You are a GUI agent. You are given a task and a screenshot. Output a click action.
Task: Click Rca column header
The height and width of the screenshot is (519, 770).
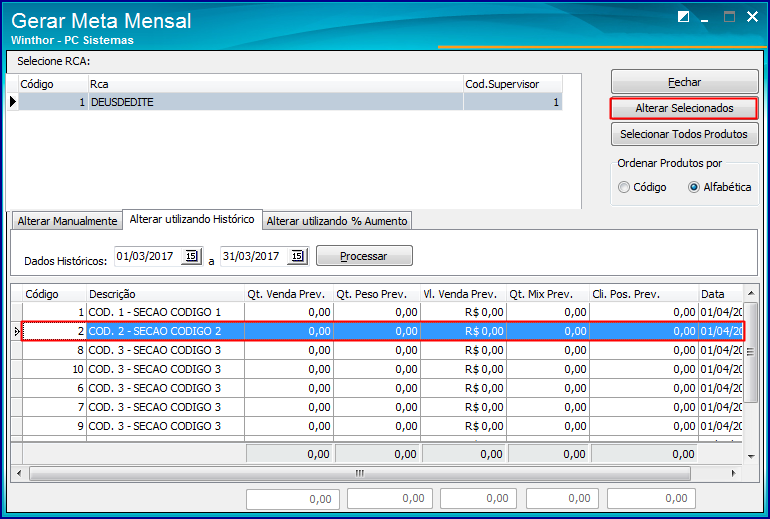tap(275, 84)
